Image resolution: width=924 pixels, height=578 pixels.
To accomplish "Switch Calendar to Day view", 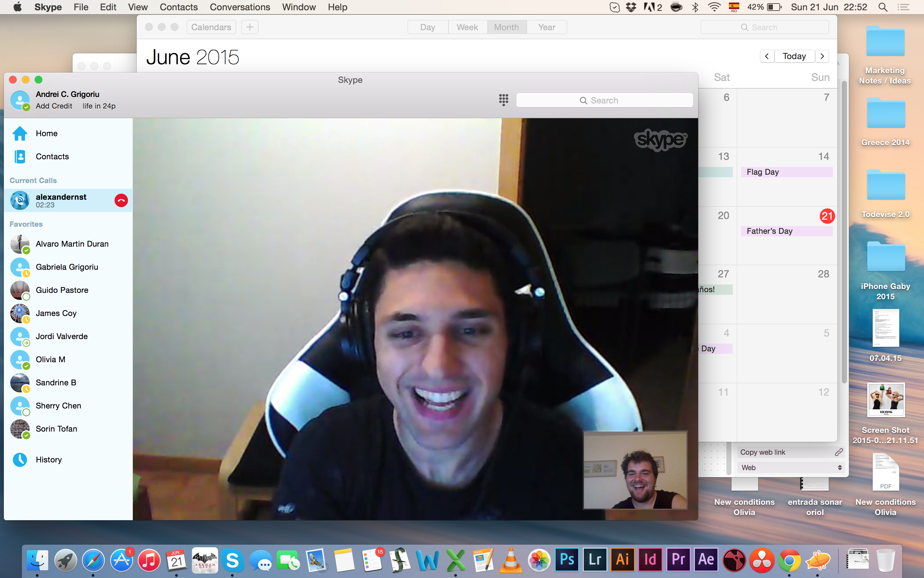I will tap(428, 27).
